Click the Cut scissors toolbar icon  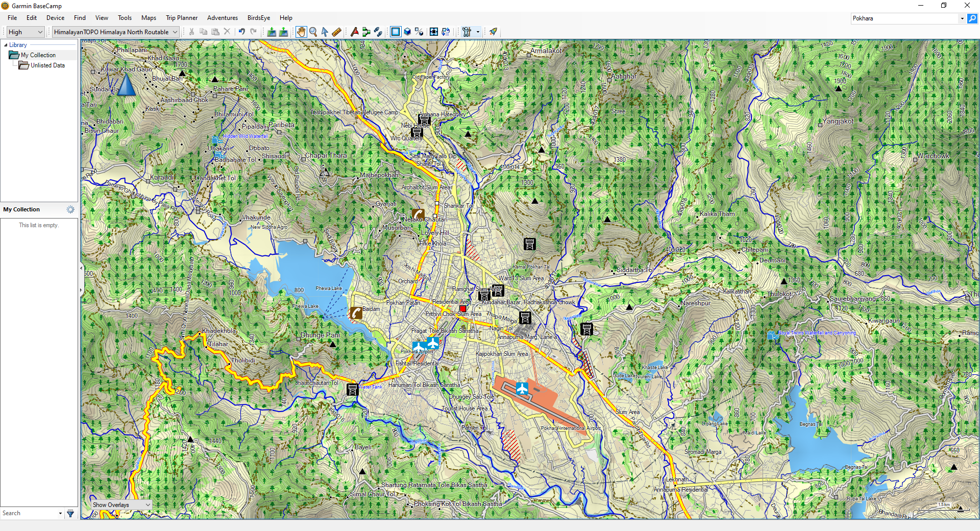pos(192,32)
